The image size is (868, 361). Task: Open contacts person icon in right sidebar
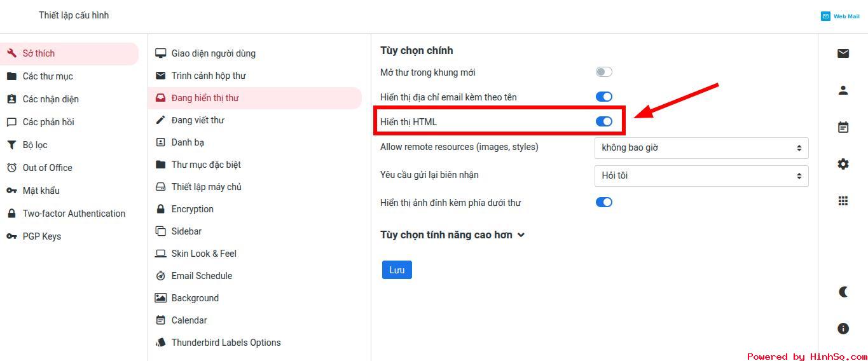[843, 90]
